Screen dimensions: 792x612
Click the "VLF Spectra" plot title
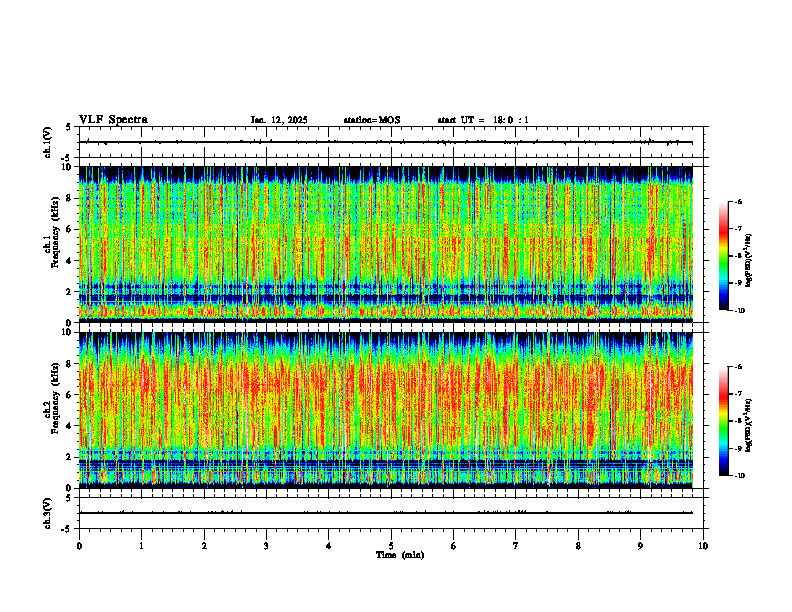pos(113,120)
